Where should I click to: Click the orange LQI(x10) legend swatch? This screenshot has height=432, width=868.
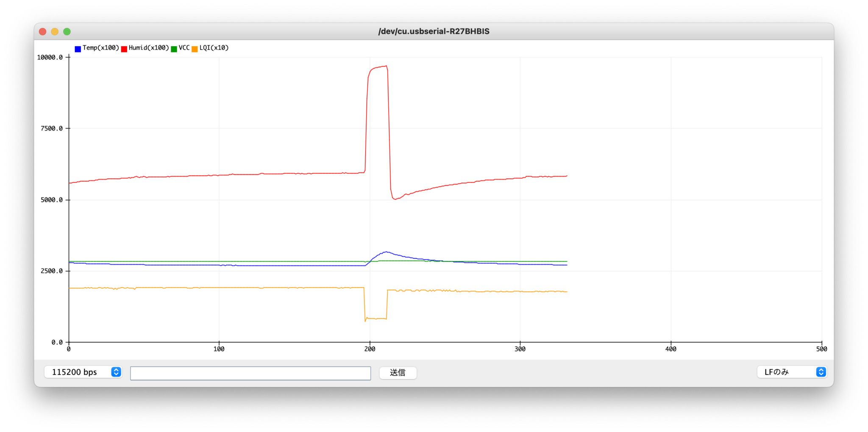pyautogui.click(x=195, y=48)
